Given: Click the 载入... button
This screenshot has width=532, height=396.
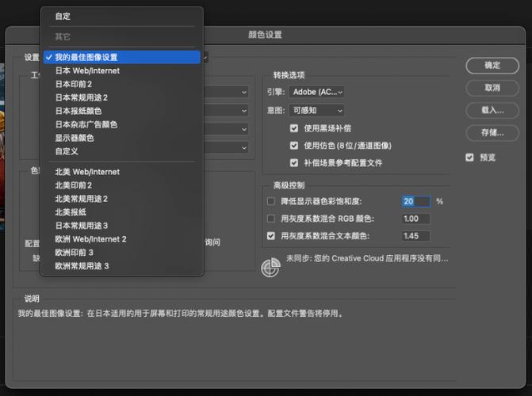Looking at the screenshot, I should pos(492,111).
